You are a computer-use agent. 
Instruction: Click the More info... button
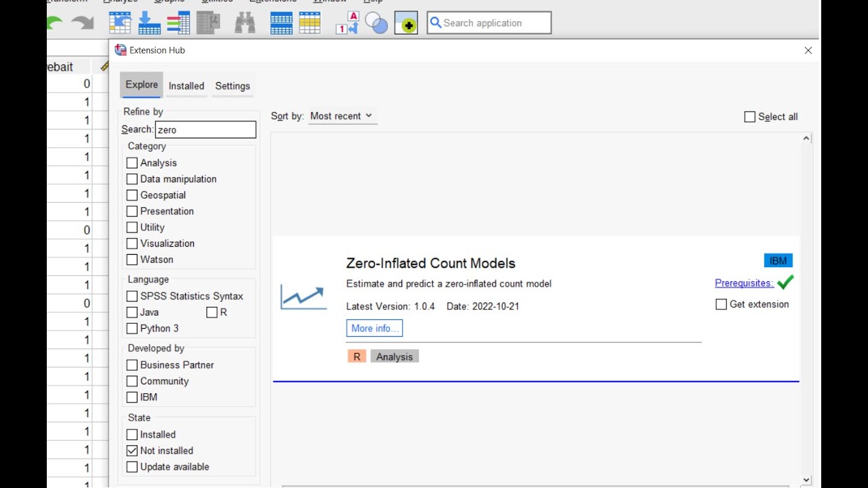point(374,328)
